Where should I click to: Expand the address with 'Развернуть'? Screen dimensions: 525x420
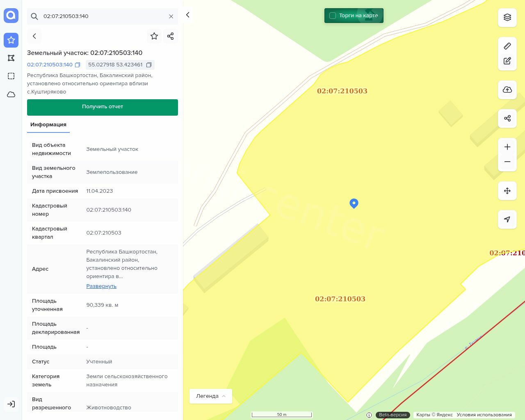point(101,286)
